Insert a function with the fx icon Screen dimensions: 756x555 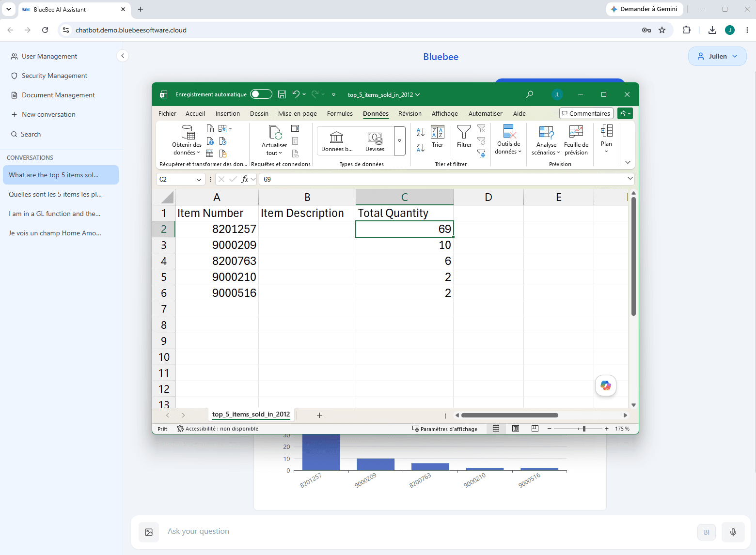click(245, 179)
